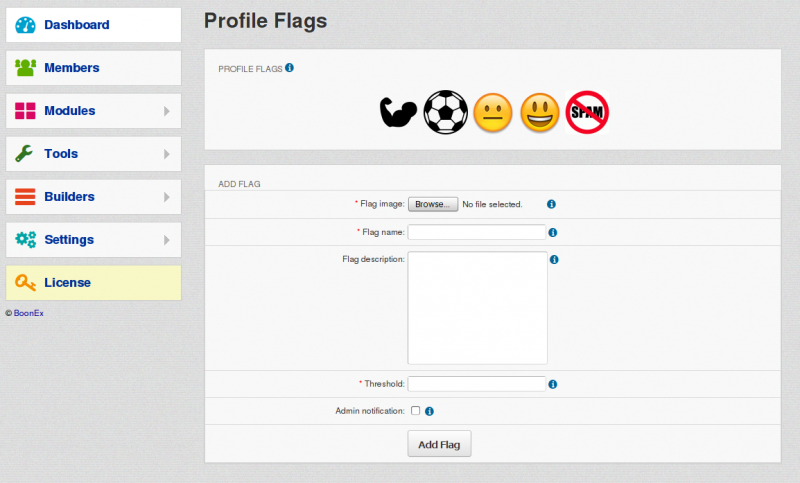Viewport: 800px width, 483px height.
Task: Click the flexed bicep profile flag icon
Action: click(x=398, y=112)
